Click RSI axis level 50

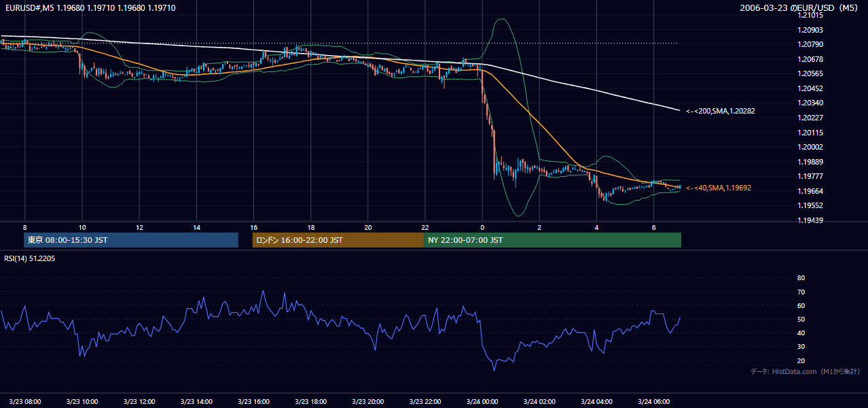click(801, 319)
